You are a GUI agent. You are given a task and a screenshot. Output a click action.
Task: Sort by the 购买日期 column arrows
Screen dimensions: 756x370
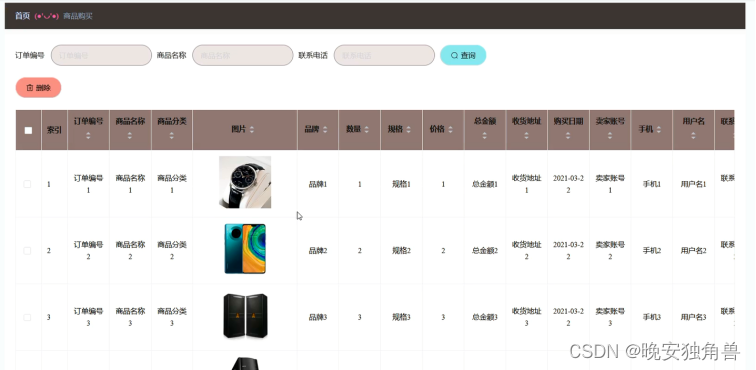coord(568,136)
